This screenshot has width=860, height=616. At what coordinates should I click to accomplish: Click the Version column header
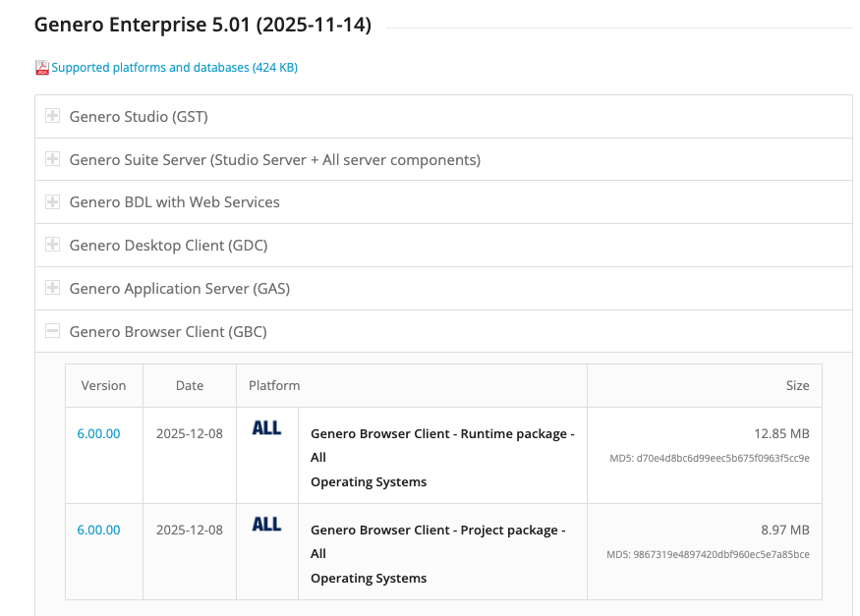pyautogui.click(x=103, y=385)
